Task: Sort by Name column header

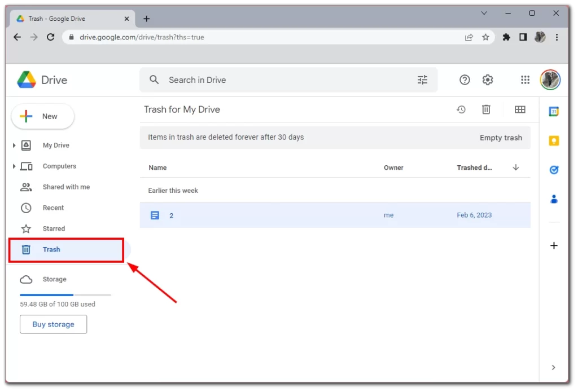Action: [157, 168]
